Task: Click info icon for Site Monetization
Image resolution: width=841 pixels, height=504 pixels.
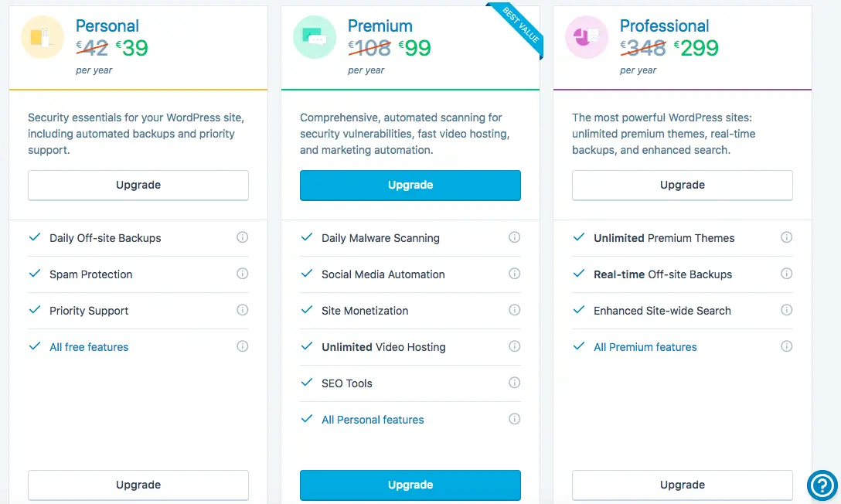Action: (514, 310)
